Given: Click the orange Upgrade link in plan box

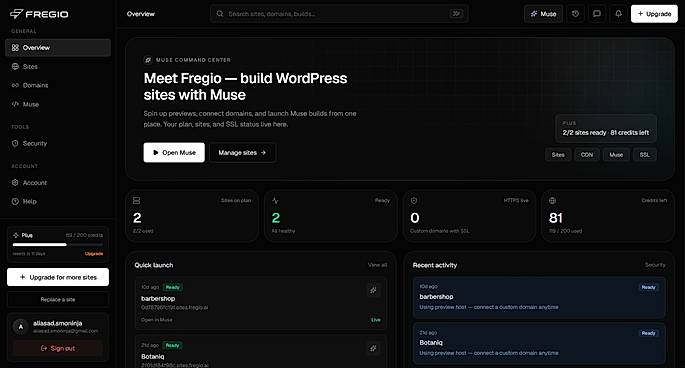Looking at the screenshot, I should [94, 253].
